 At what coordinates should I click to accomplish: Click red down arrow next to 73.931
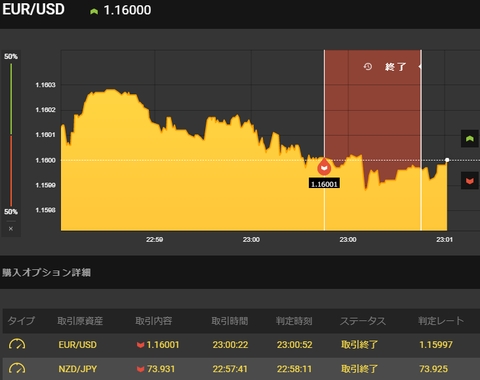(140, 369)
